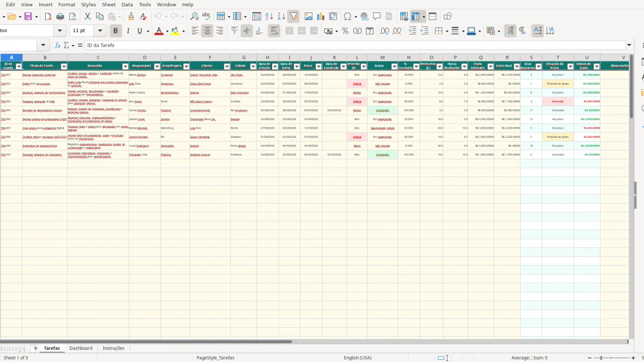
Task: Select the Clone Formatting paintbrush
Action: [131, 17]
